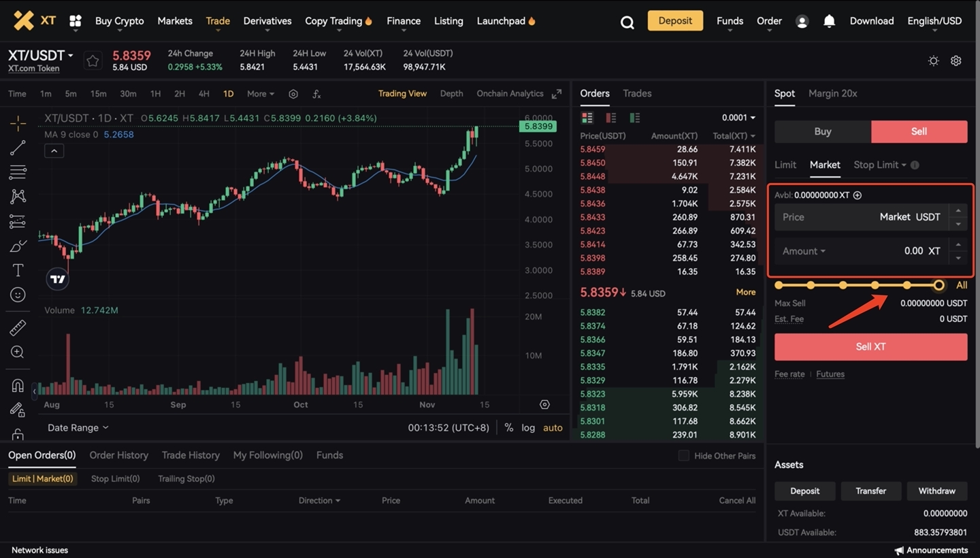
Task: Open the indicators fx button
Action: (x=316, y=94)
